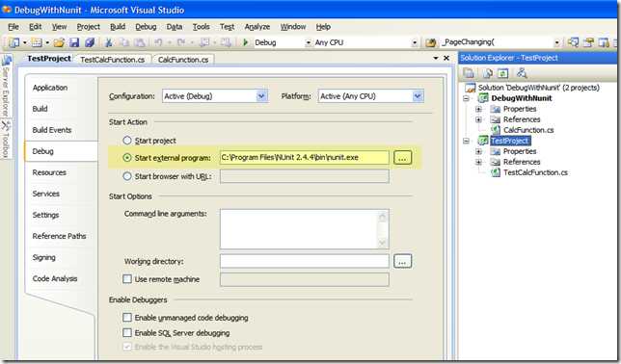621x364 pixels.
Task: Open the Build Events properties page
Action: [x=52, y=130]
